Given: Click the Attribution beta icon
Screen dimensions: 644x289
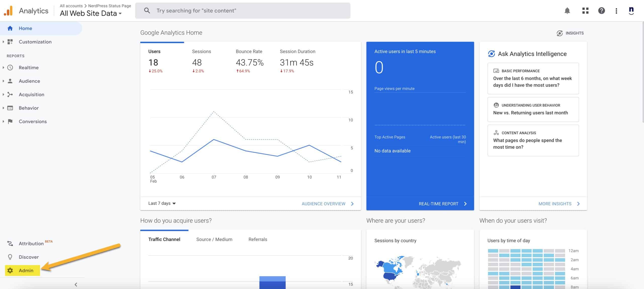Looking at the screenshot, I should [10, 243].
